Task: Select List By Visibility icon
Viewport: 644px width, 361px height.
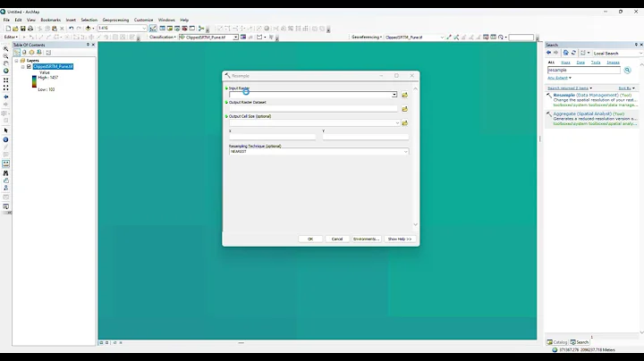Action: click(x=31, y=53)
